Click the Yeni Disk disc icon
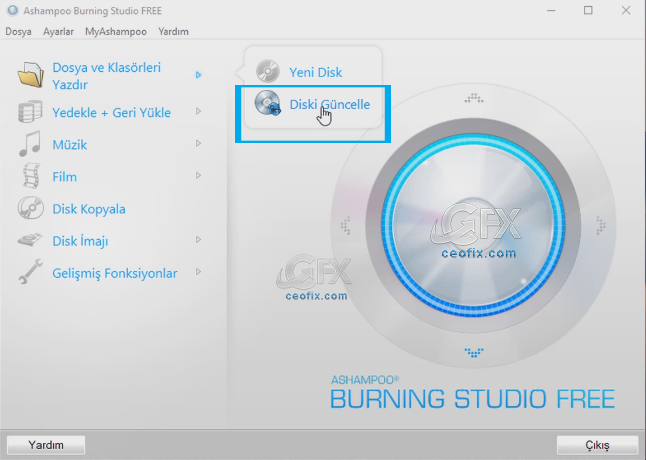Screen dimensions: 646x460 [268, 71]
